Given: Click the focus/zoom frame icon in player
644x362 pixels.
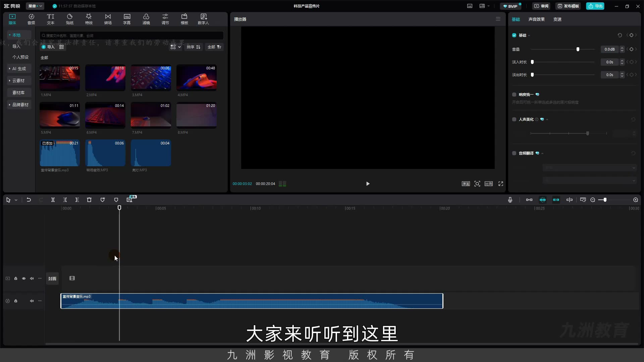Looking at the screenshot, I should tap(477, 184).
